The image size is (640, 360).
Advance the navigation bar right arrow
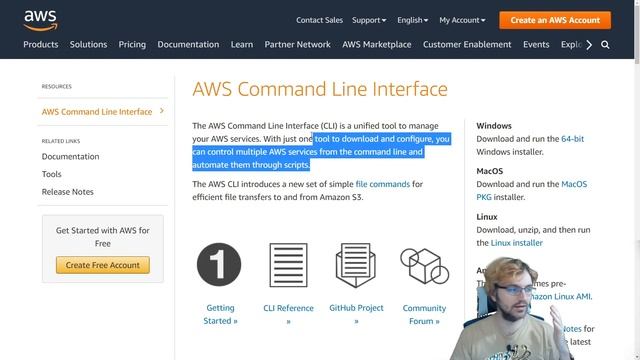click(x=589, y=45)
